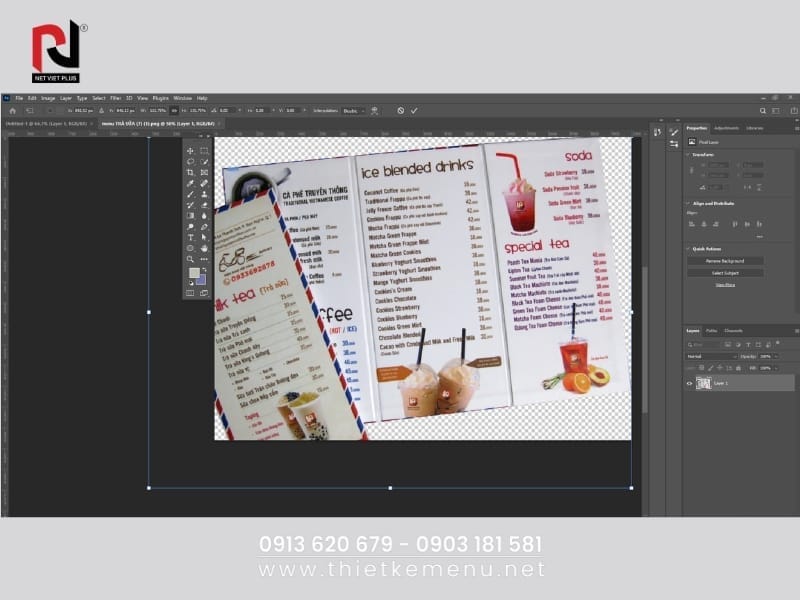Switch to the Channels tab

click(733, 331)
